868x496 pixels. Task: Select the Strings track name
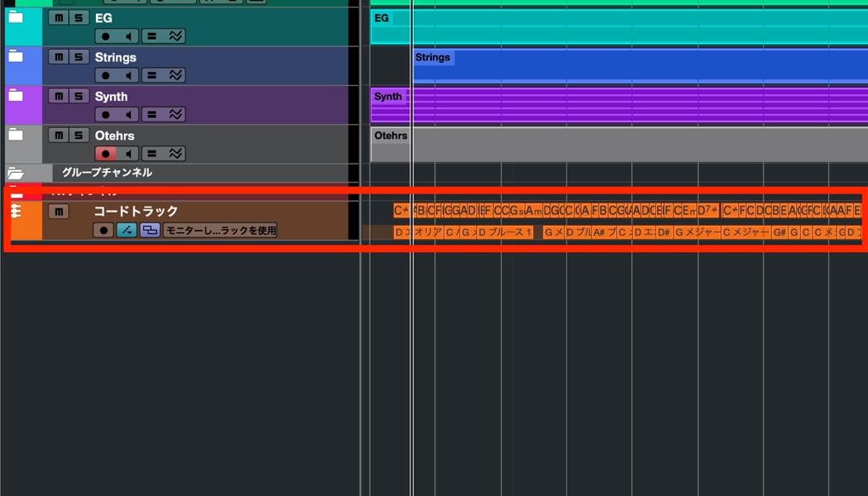[x=115, y=57]
